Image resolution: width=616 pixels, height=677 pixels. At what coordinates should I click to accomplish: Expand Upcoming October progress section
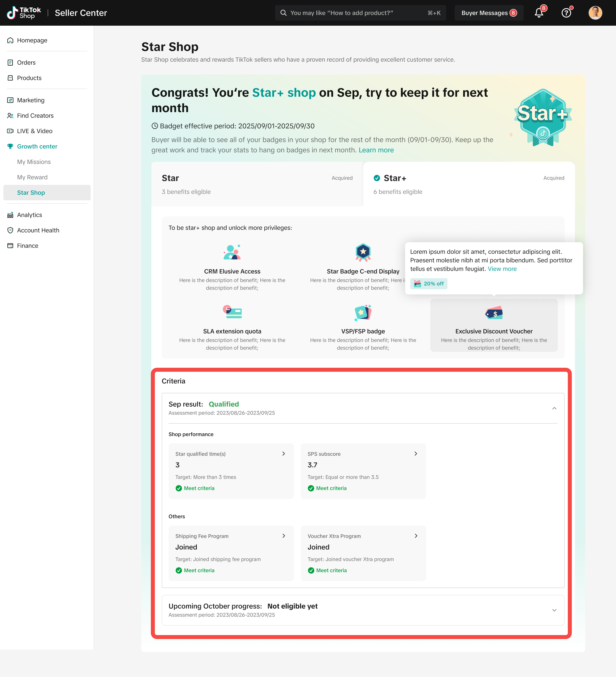[554, 610]
